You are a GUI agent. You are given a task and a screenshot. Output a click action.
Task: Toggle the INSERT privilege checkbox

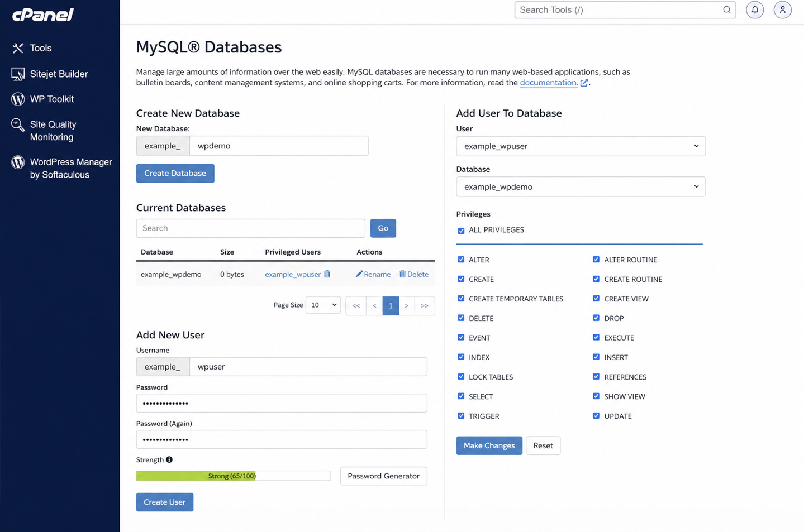596,357
